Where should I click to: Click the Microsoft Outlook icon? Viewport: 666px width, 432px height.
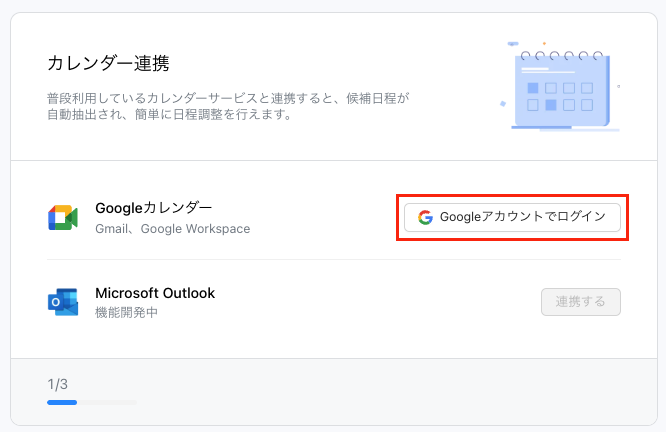pos(63,302)
